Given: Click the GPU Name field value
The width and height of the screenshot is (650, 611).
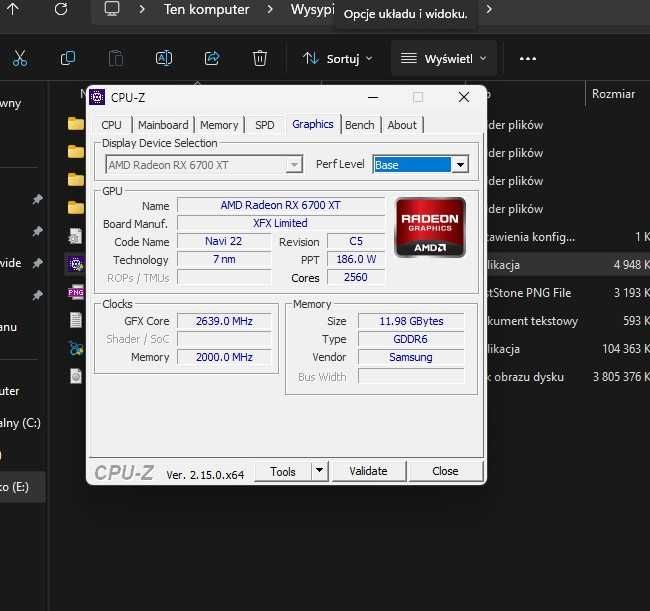Looking at the screenshot, I should (x=281, y=205).
